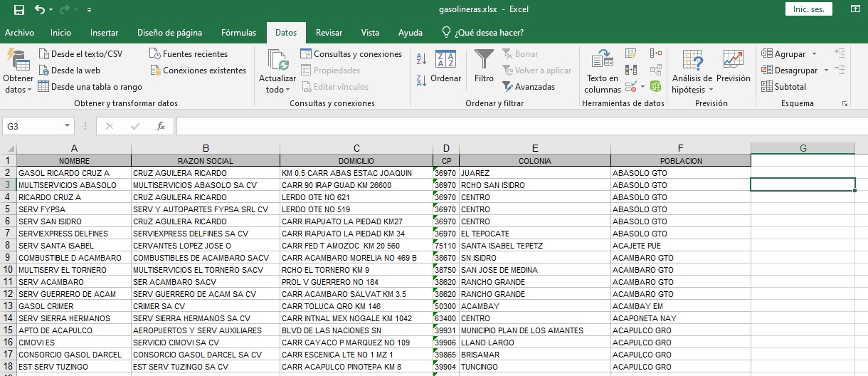Click the Subtotal tool
This screenshot has width=868, height=376.
[x=783, y=87]
